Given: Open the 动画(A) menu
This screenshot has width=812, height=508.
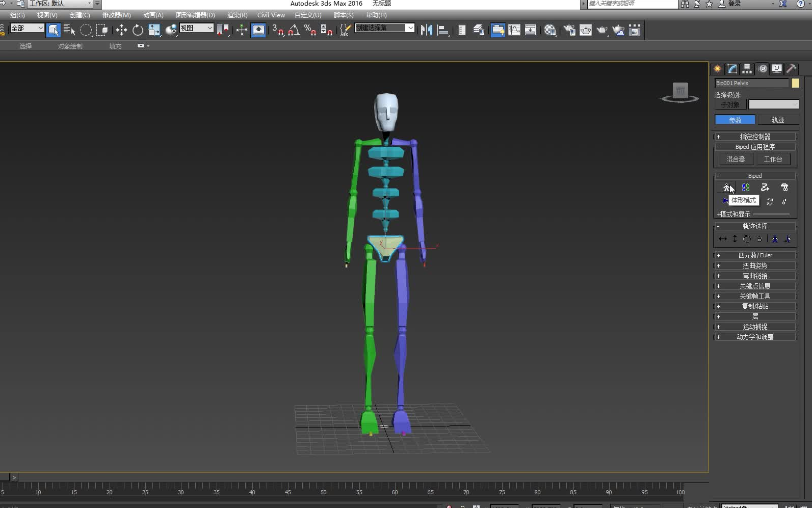Looking at the screenshot, I should pyautogui.click(x=153, y=15).
